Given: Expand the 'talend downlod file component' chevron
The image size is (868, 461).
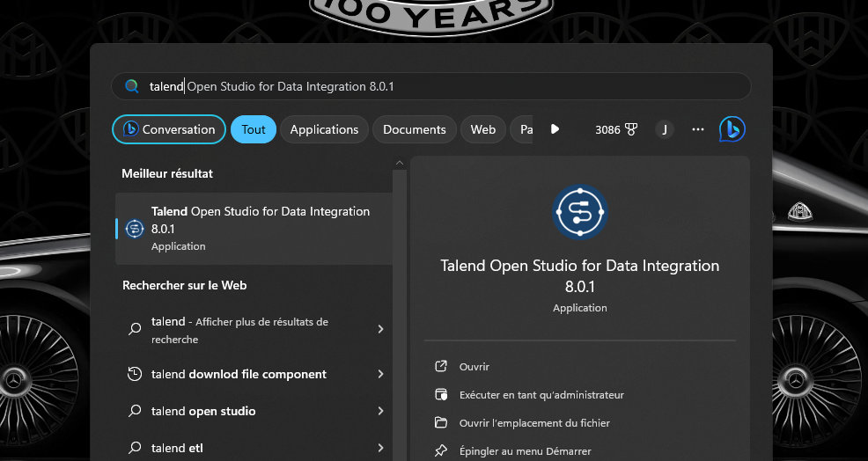Looking at the screenshot, I should coord(380,374).
